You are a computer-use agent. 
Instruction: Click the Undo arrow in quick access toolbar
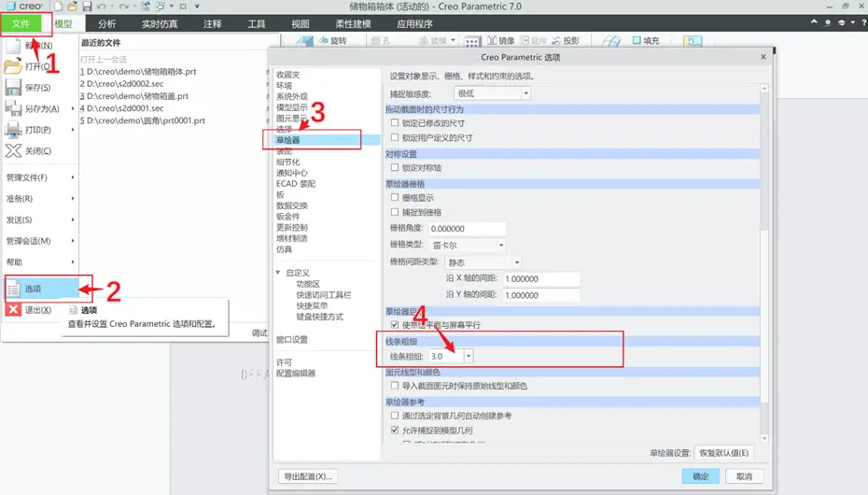click(x=101, y=7)
